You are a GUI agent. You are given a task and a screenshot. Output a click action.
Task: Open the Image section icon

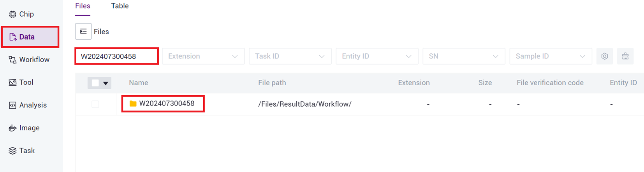[12, 128]
